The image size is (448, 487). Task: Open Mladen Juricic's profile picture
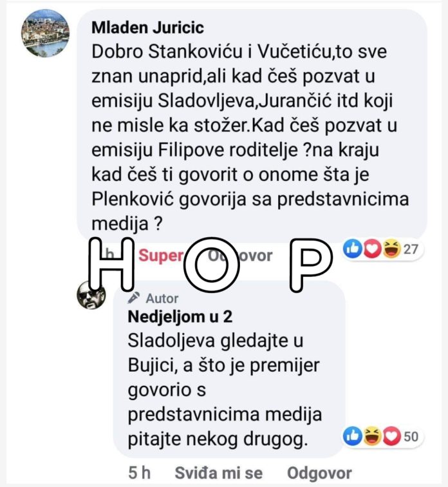[45, 33]
